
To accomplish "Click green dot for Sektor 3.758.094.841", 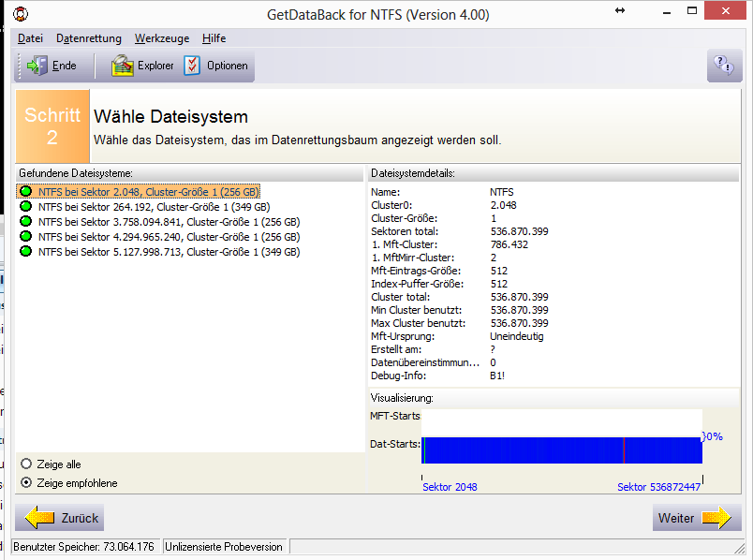I will click(x=25, y=221).
